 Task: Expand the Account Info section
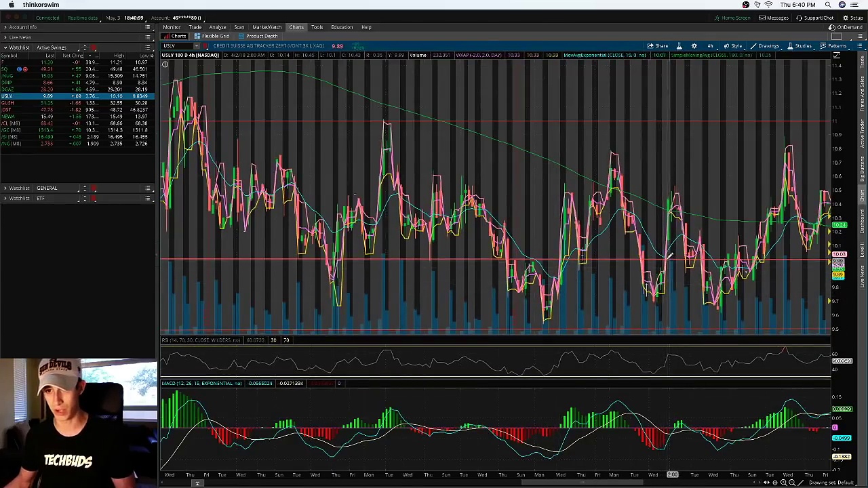[x=5, y=27]
